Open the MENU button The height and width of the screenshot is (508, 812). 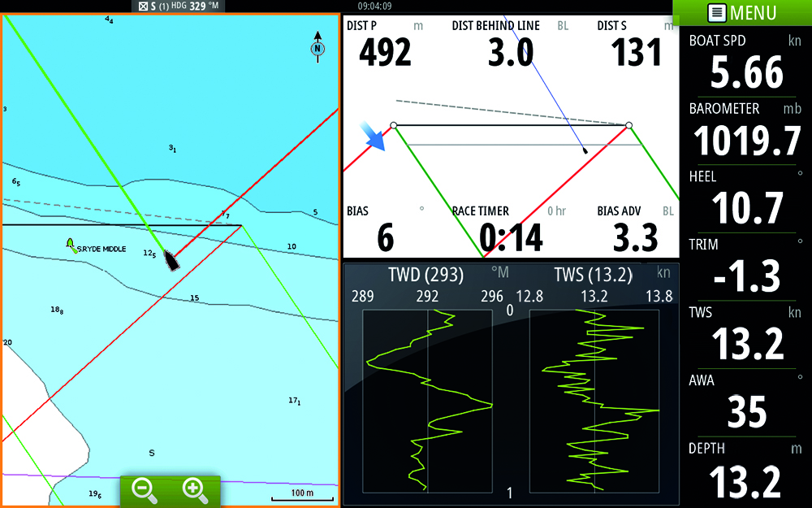tap(743, 12)
